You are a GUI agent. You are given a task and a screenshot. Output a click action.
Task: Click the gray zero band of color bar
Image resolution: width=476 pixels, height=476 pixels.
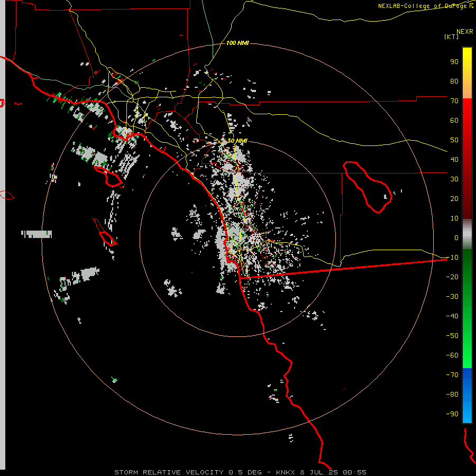pos(467,234)
